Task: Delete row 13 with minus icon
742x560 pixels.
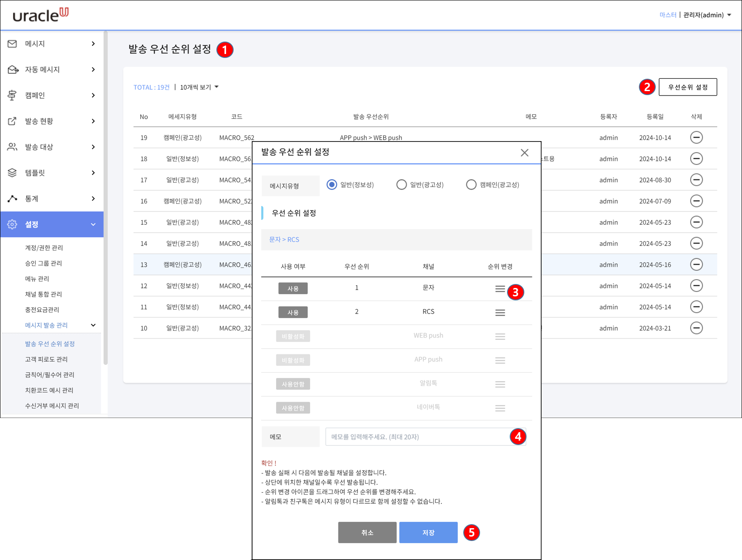Action: (696, 265)
